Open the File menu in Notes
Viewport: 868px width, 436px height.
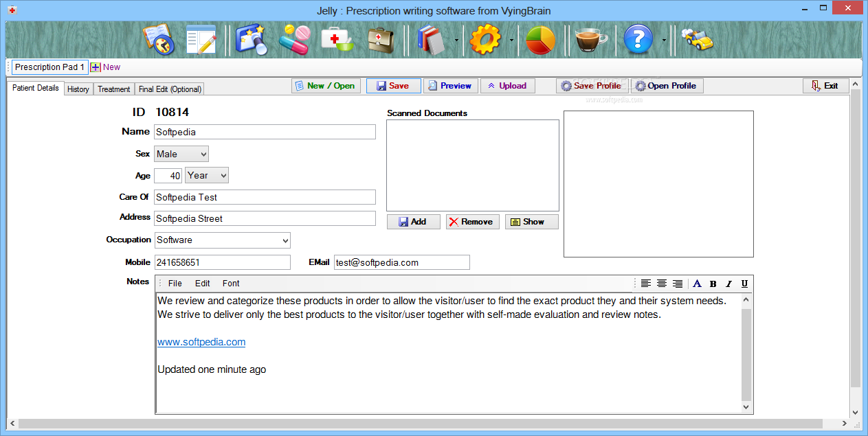(x=175, y=283)
